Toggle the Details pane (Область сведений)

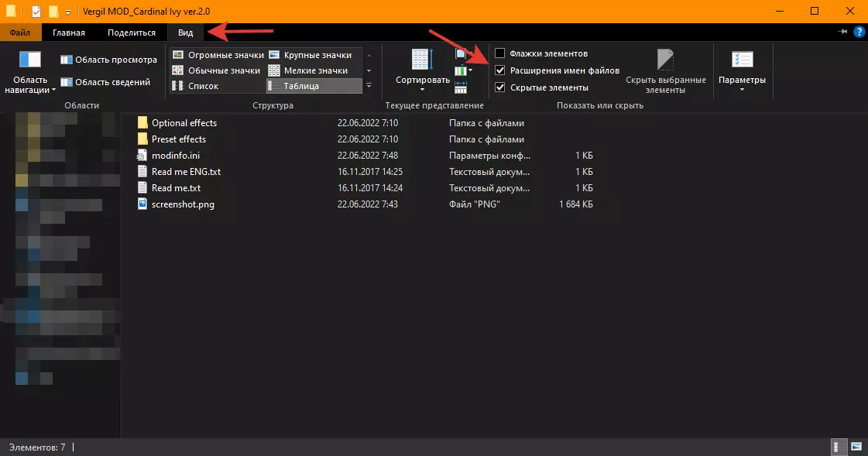(105, 82)
